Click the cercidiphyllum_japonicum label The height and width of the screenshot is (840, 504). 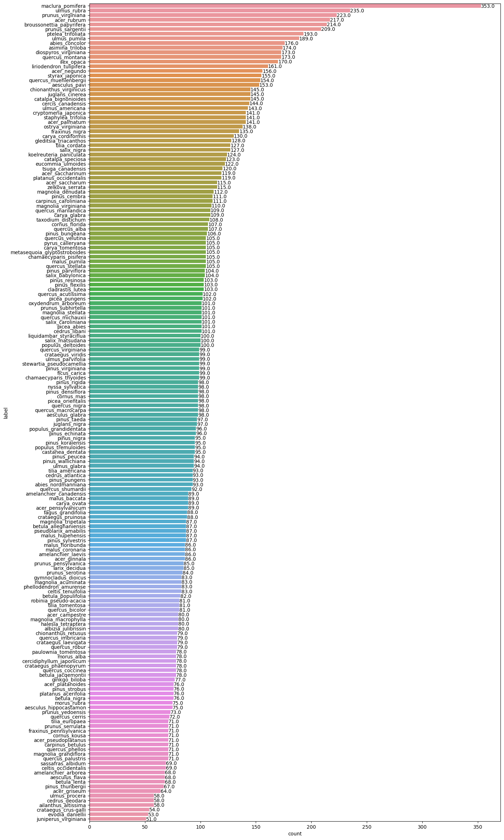click(54, 661)
